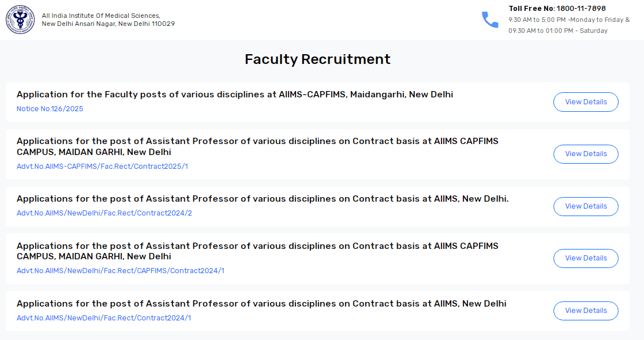Follow the Advt.No.AIIMS/NewDelhi/Fac.Rect/Contract2024/2 link
This screenshot has height=340, width=644.
(x=104, y=213)
